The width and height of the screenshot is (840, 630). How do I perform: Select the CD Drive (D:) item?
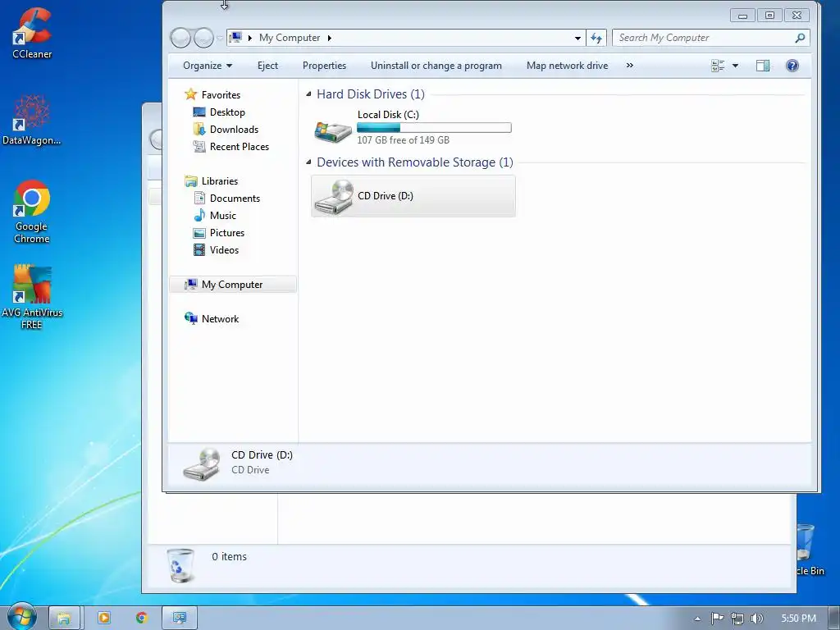tap(413, 196)
